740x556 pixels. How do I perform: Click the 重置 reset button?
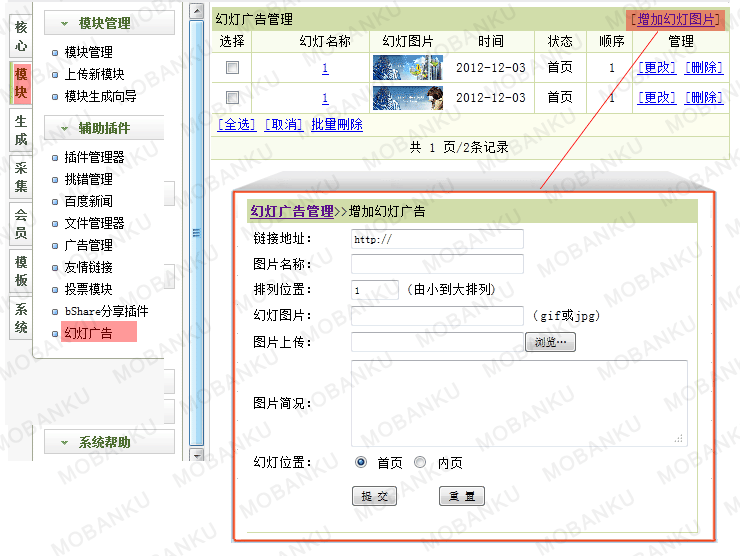pos(462,496)
